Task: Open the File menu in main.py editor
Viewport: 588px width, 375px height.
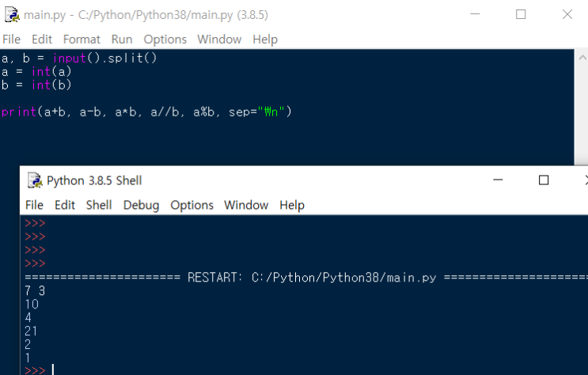Action: pyautogui.click(x=11, y=40)
